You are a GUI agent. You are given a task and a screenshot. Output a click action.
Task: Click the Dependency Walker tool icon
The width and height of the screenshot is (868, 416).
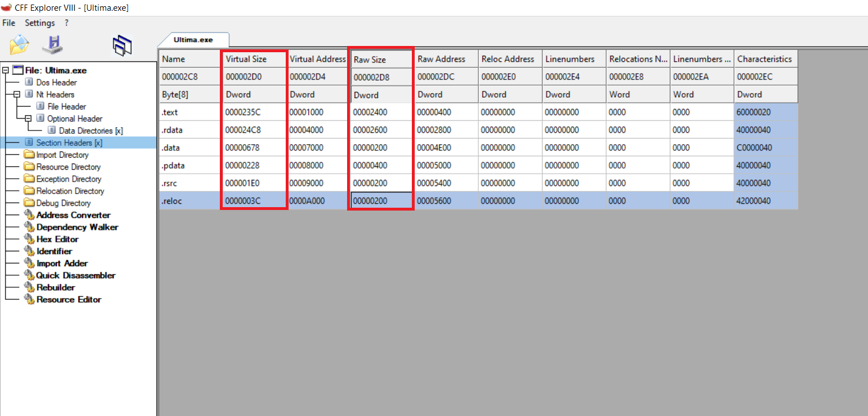[29, 227]
